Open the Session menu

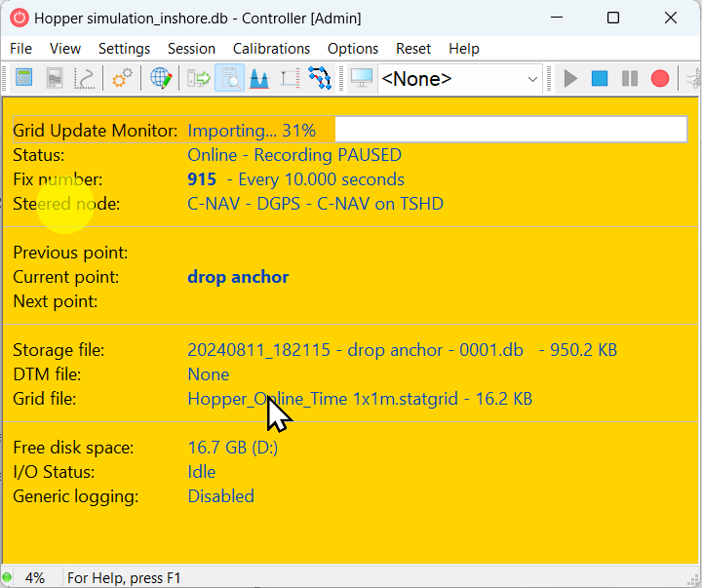[191, 48]
